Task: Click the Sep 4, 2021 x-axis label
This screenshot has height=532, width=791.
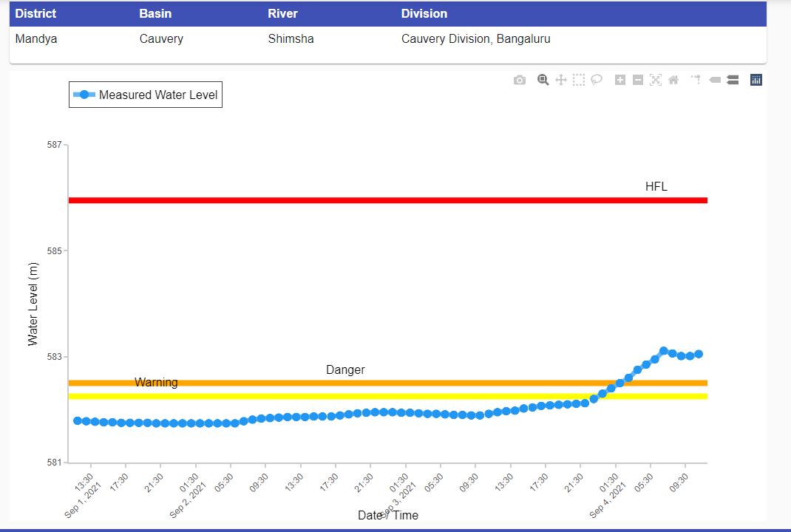Action: (608, 500)
